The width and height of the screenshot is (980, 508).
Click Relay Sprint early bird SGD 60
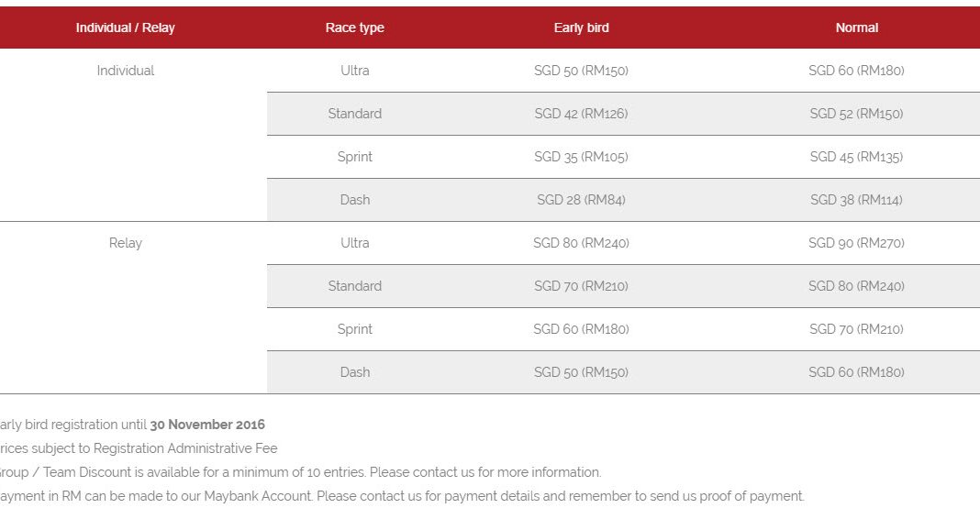point(581,329)
